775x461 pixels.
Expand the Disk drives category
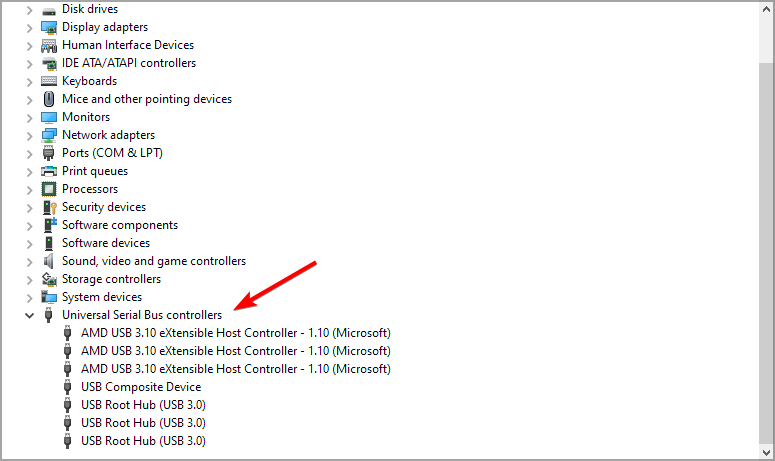click(30, 9)
